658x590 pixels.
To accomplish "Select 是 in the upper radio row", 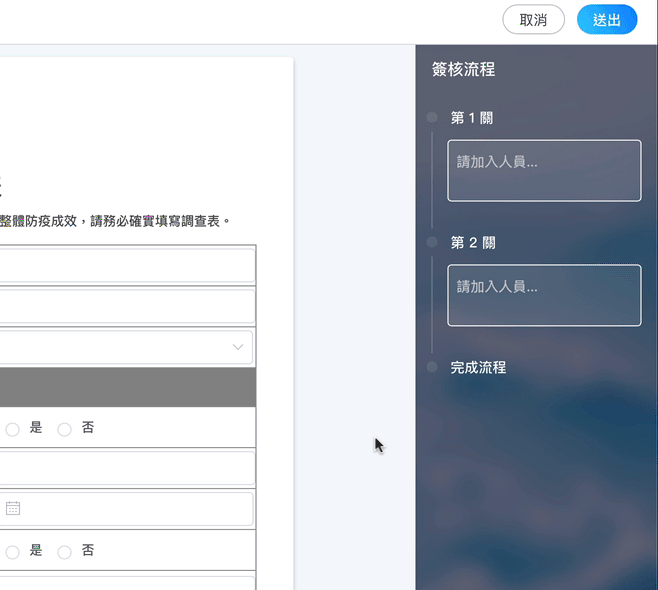I will 13,429.
